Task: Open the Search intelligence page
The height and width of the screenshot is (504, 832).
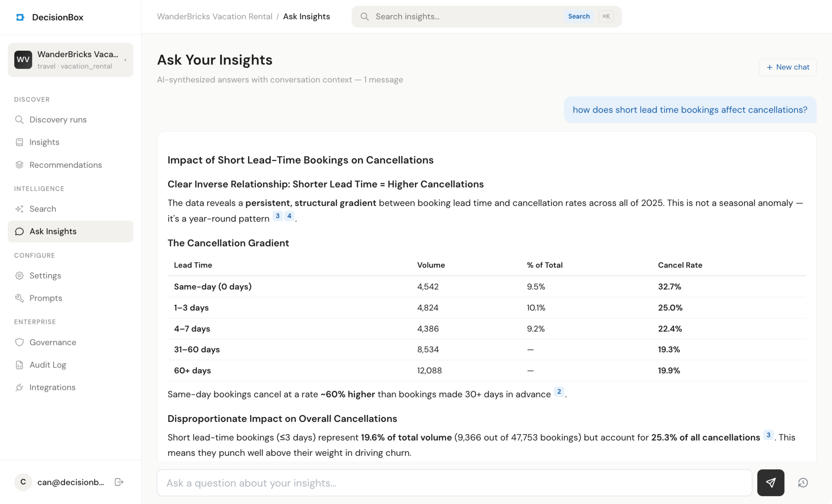Action: coord(43,209)
